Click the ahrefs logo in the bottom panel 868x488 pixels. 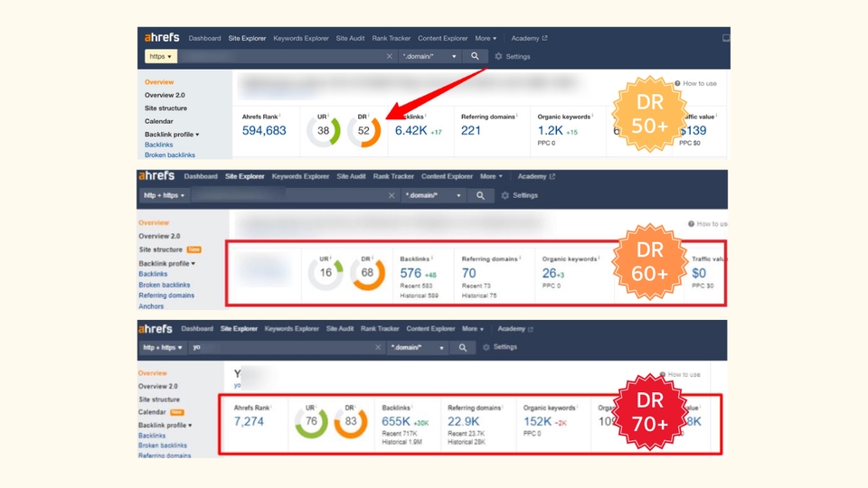click(x=155, y=329)
